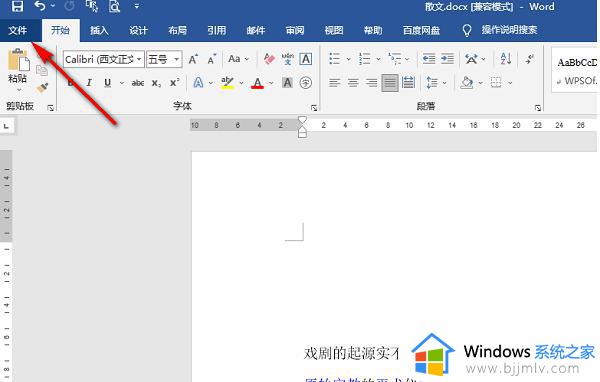Switch to the 审阅 (Review) tab
The width and height of the screenshot is (600, 382).
click(295, 30)
